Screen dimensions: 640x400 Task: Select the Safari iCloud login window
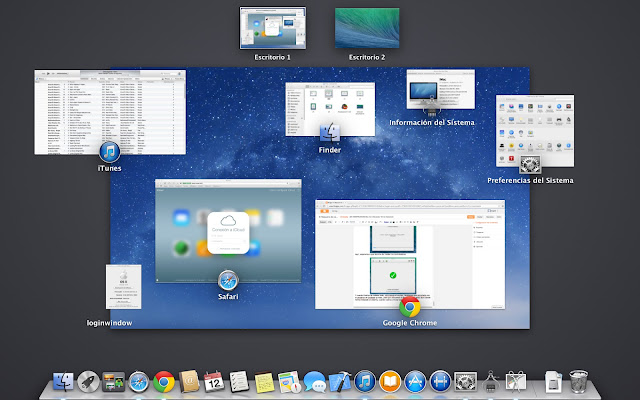228,231
